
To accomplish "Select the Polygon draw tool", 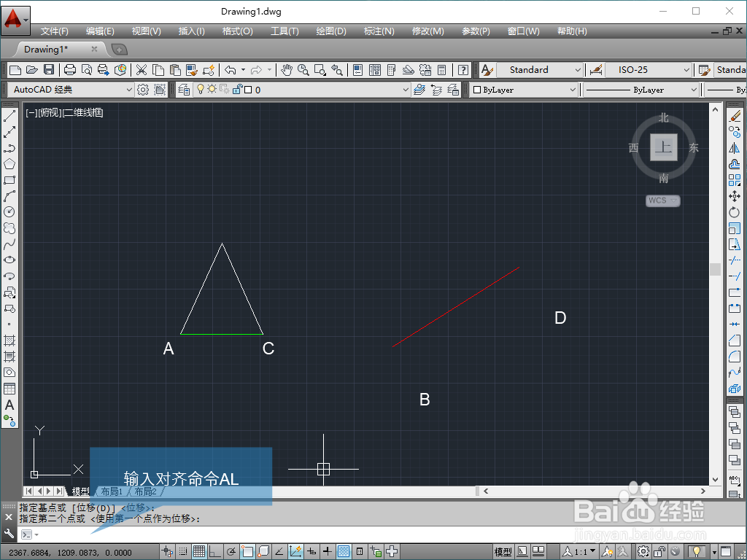I will pyautogui.click(x=9, y=164).
